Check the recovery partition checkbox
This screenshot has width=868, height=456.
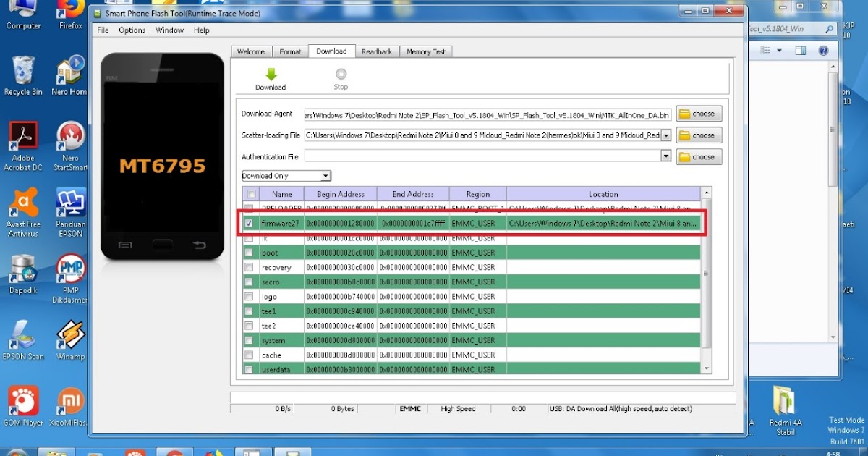click(249, 267)
